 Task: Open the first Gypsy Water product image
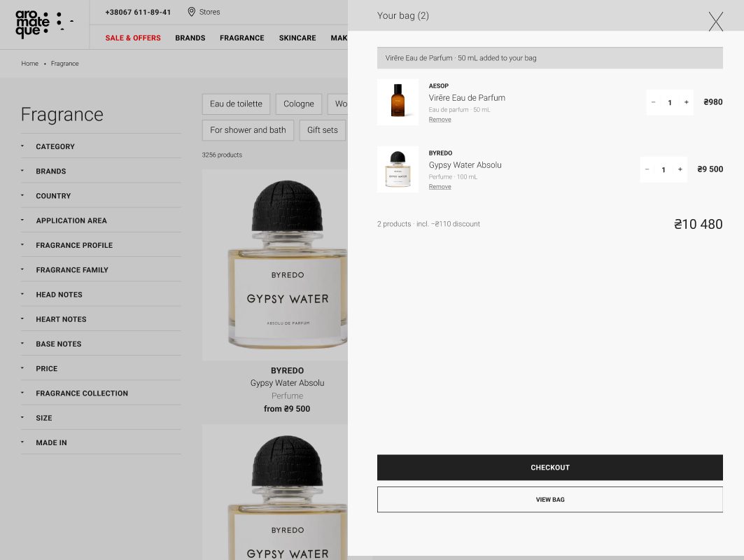click(275, 265)
